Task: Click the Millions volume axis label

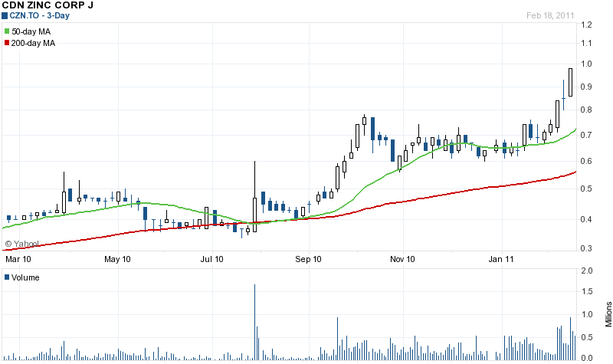Action: [x=608, y=314]
